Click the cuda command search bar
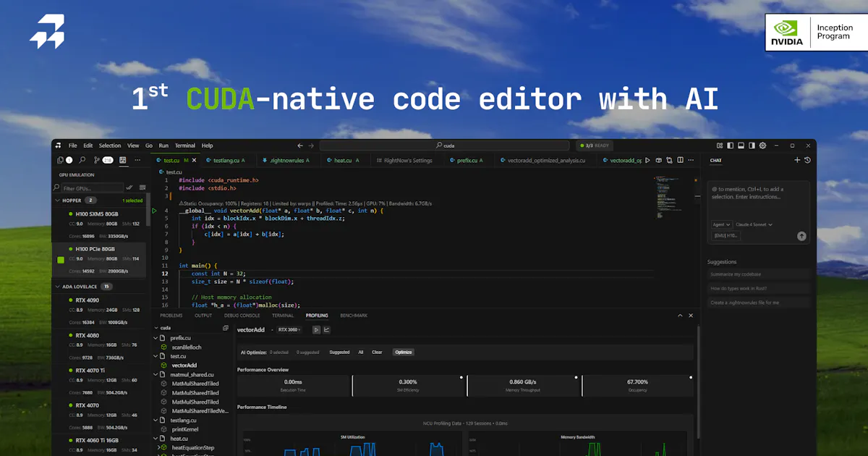The width and height of the screenshot is (868, 456). [443, 145]
